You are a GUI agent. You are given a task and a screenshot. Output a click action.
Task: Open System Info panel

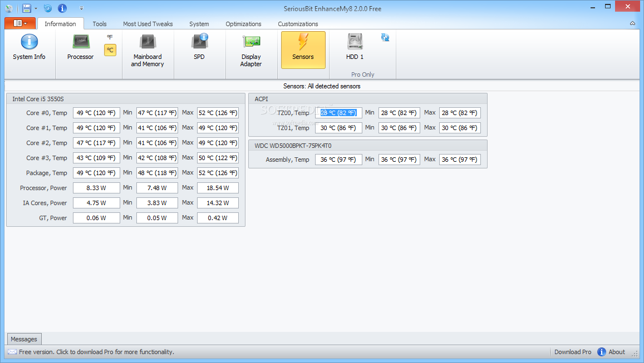click(29, 48)
